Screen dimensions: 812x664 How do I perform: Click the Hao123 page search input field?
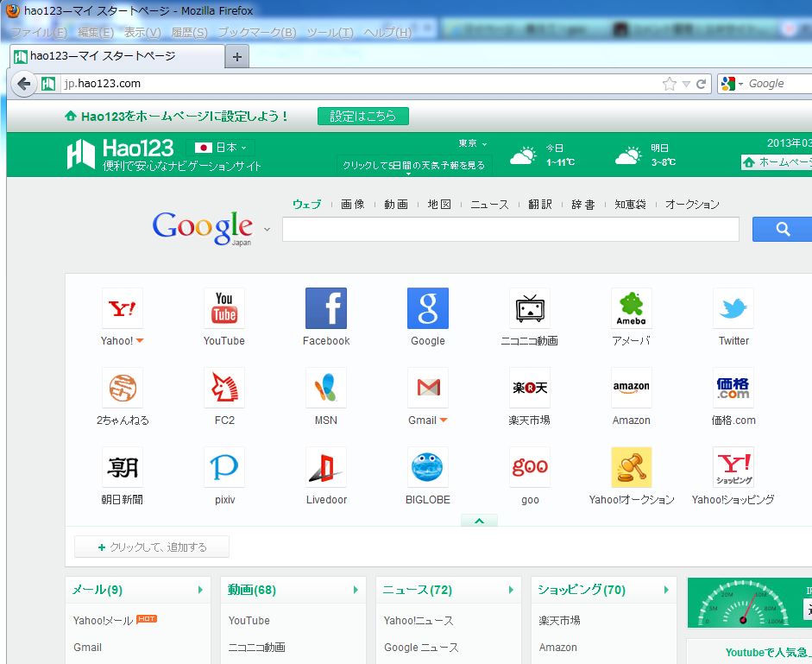tap(511, 229)
